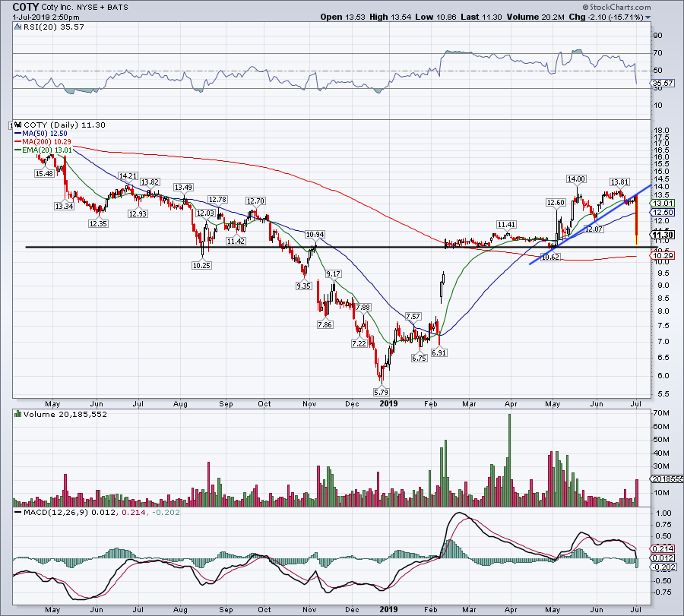Click the 1-Jul-2019 2:50pm timestamp

tap(46, 17)
